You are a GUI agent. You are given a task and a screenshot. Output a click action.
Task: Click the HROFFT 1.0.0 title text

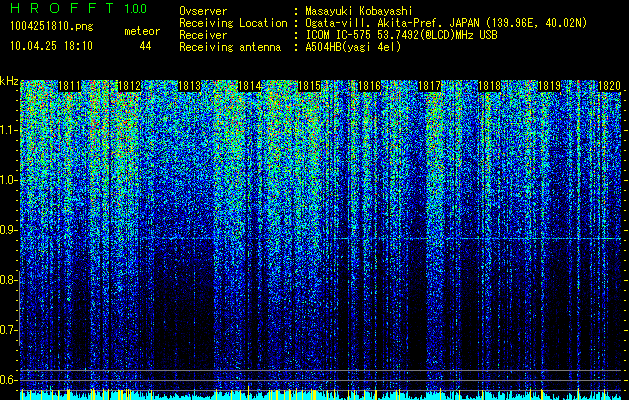pos(78,8)
